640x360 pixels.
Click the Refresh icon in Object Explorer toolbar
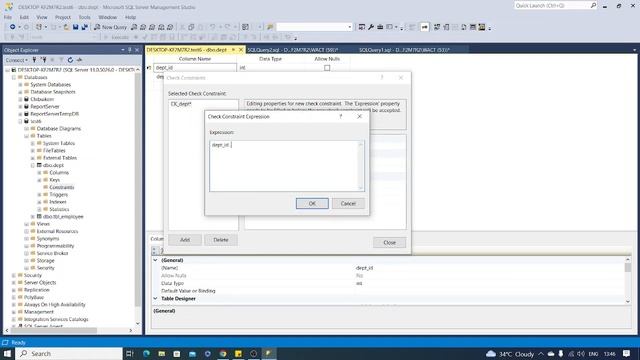pyautogui.click(x=70, y=60)
